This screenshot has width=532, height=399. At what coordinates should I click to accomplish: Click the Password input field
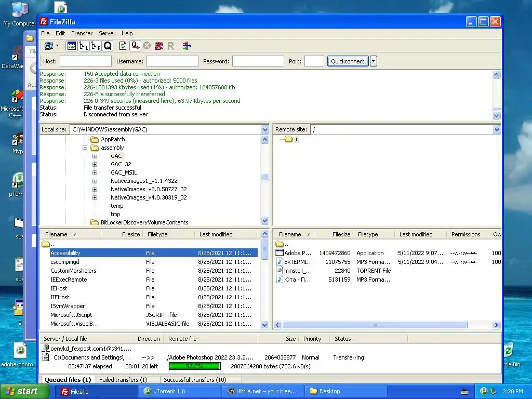[x=258, y=61]
